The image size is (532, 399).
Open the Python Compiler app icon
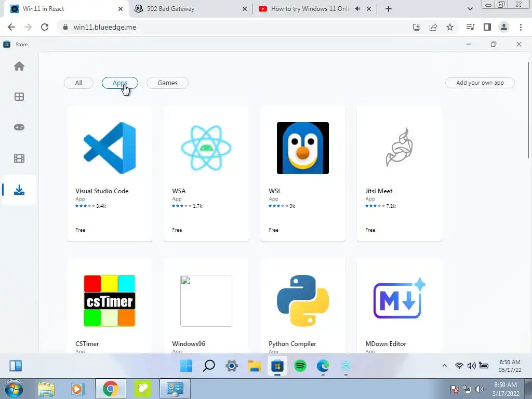pyautogui.click(x=303, y=301)
